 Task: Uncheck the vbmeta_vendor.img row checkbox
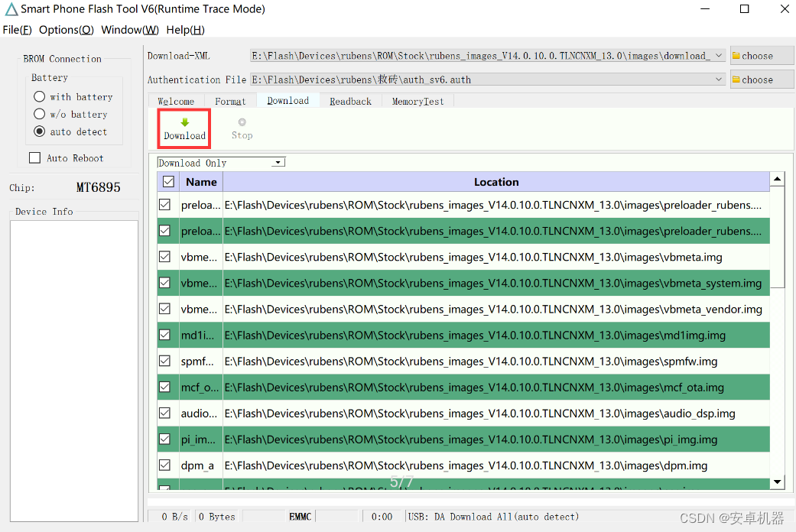click(164, 309)
